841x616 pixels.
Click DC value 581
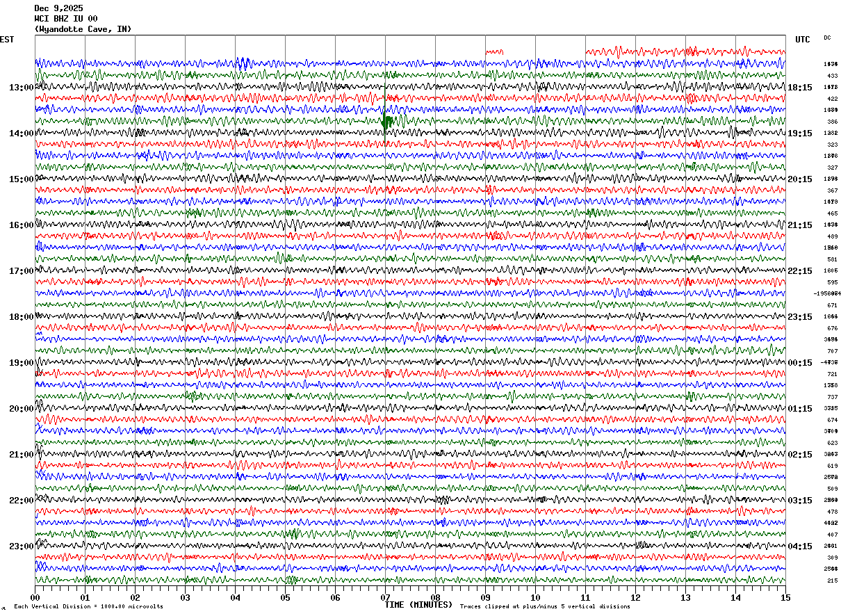[832, 259]
